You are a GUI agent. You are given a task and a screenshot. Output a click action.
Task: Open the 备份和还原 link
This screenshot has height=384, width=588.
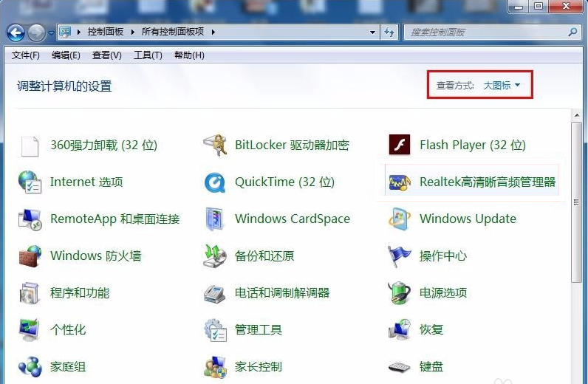(264, 256)
